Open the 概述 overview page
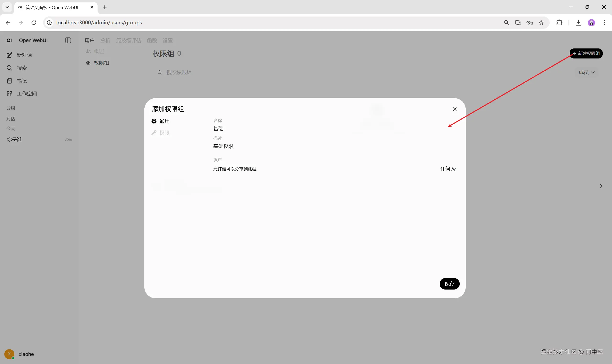Image resolution: width=612 pixels, height=364 pixels. tap(99, 51)
